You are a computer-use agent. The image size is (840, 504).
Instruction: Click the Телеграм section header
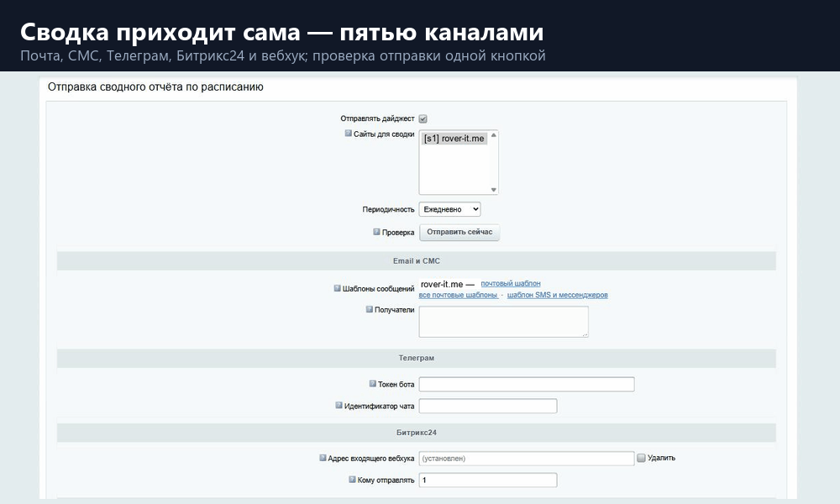[x=417, y=358]
